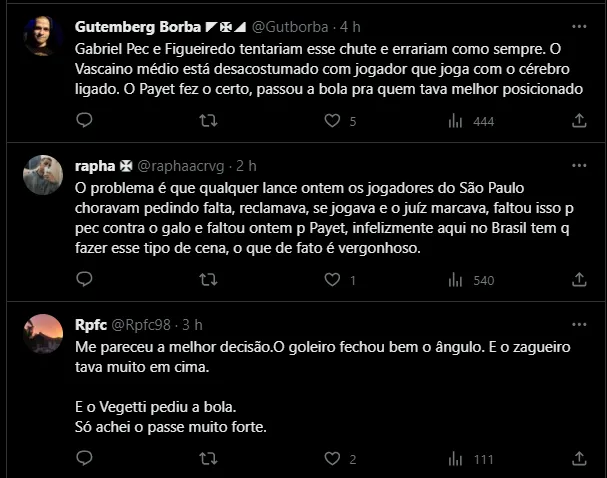Open the @raphaacrvg handle link
The width and height of the screenshot is (607, 478).
pos(183,165)
